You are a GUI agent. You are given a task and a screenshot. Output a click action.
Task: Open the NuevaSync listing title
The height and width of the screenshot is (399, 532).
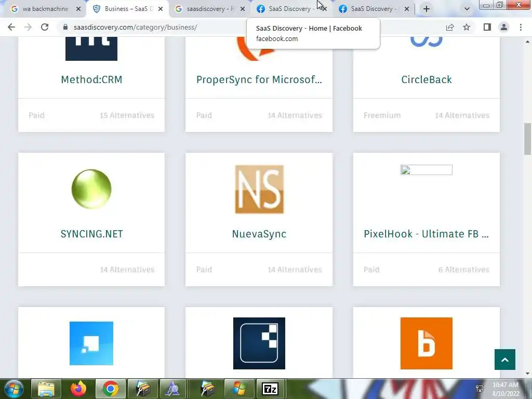pyautogui.click(x=259, y=234)
